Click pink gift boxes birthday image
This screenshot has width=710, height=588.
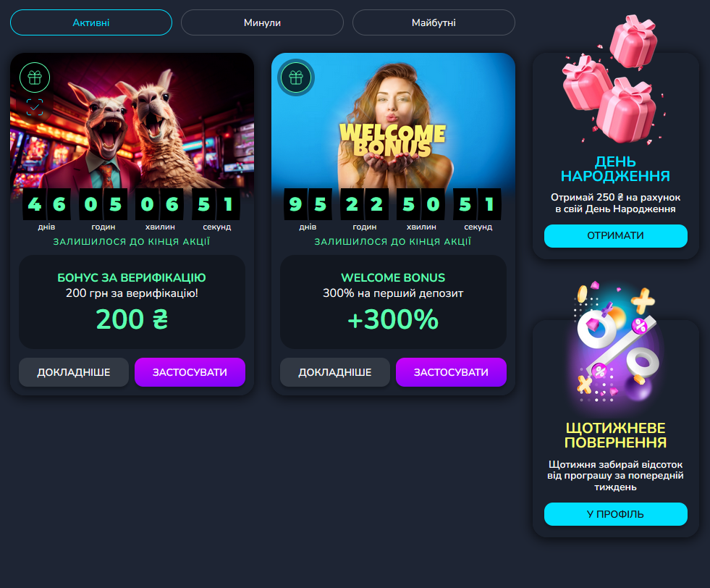(x=611, y=80)
